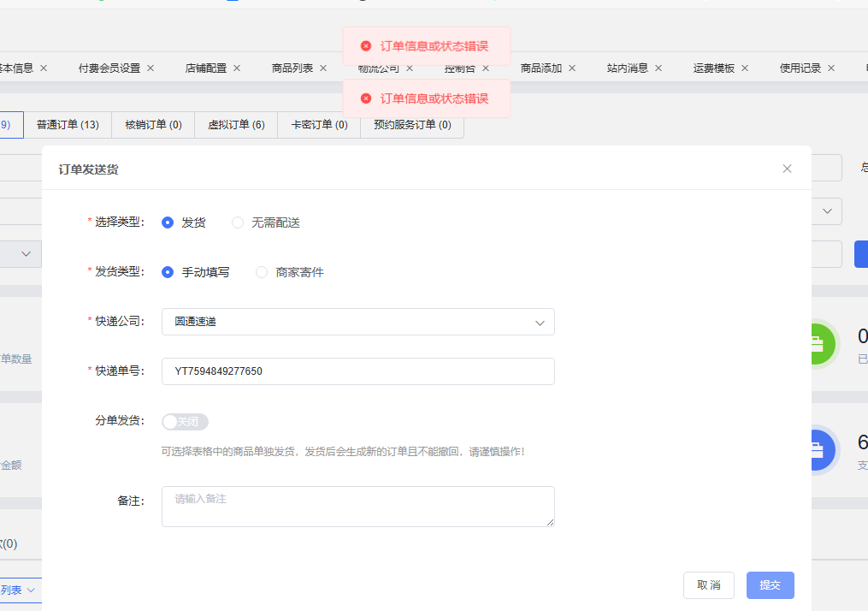Switch to the 普通订单 (13) tab
This screenshot has width=868, height=611.
click(x=68, y=125)
